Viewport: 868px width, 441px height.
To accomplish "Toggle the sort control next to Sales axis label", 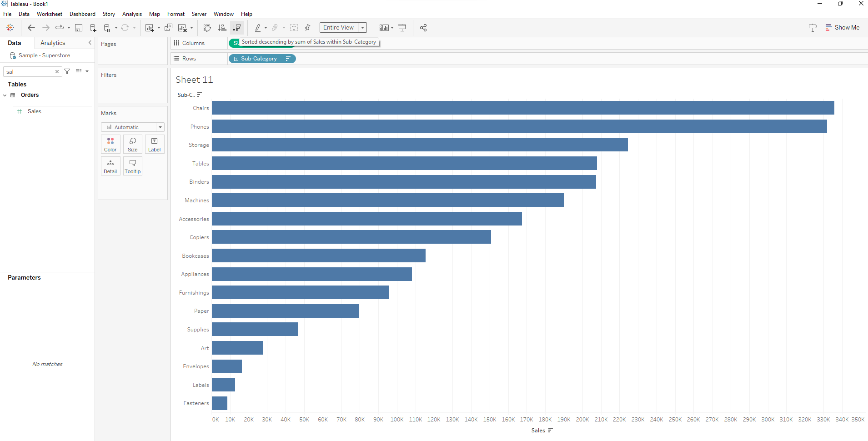I will pyautogui.click(x=550, y=431).
